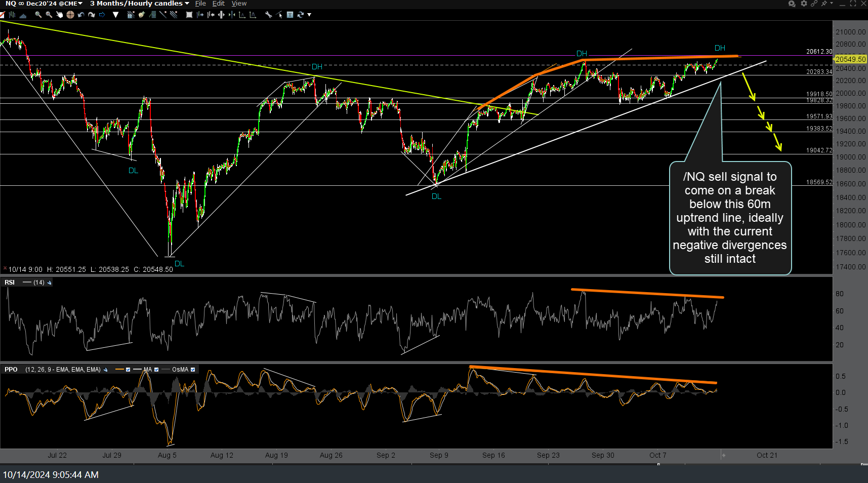Disable the OsMA checkbox
This screenshot has width=868, height=483.
pos(193,370)
